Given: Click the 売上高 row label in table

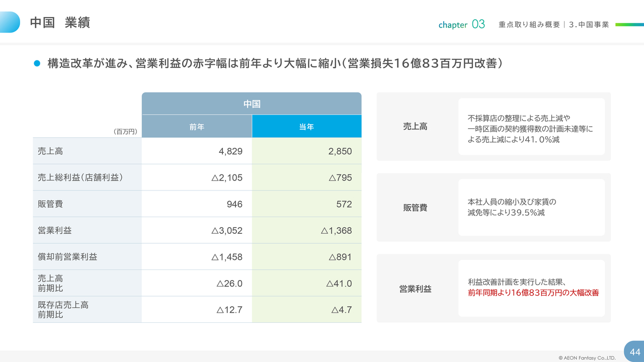Looking at the screenshot, I should click(x=50, y=151).
